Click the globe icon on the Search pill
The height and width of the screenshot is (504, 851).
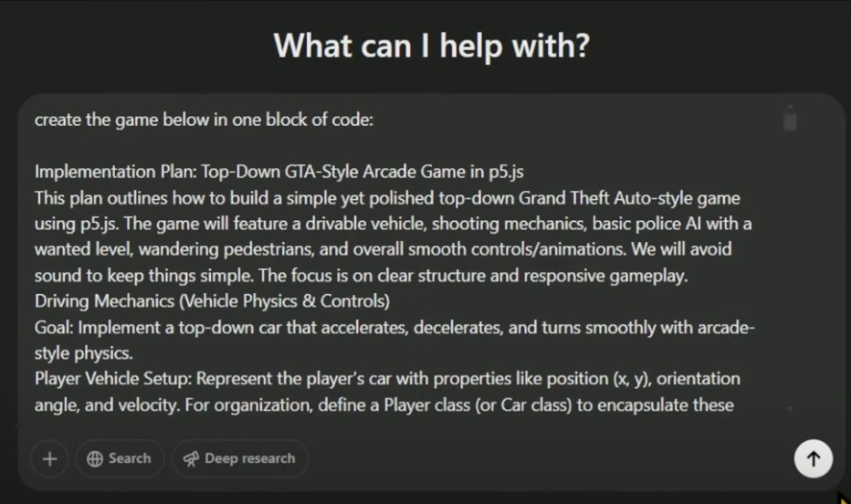click(95, 459)
